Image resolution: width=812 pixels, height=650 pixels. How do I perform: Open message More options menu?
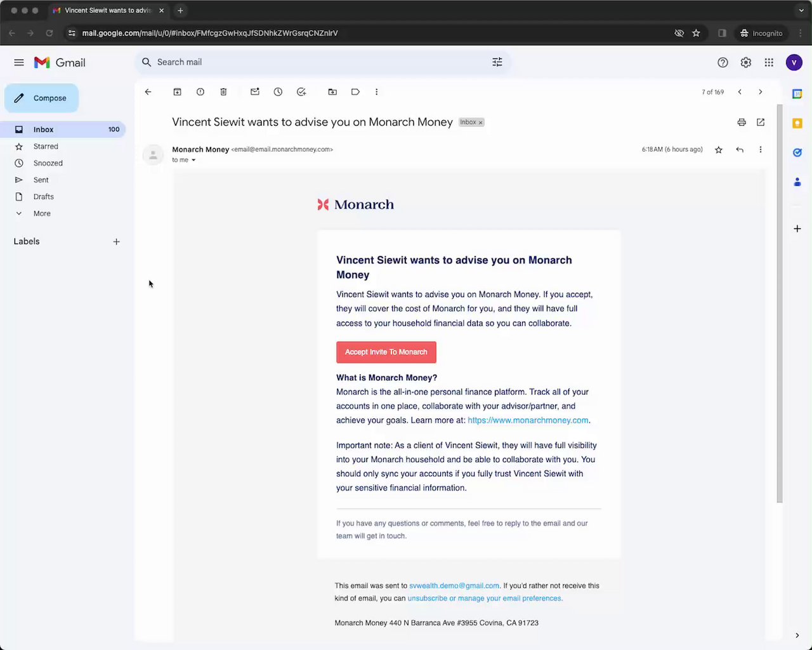coord(761,150)
